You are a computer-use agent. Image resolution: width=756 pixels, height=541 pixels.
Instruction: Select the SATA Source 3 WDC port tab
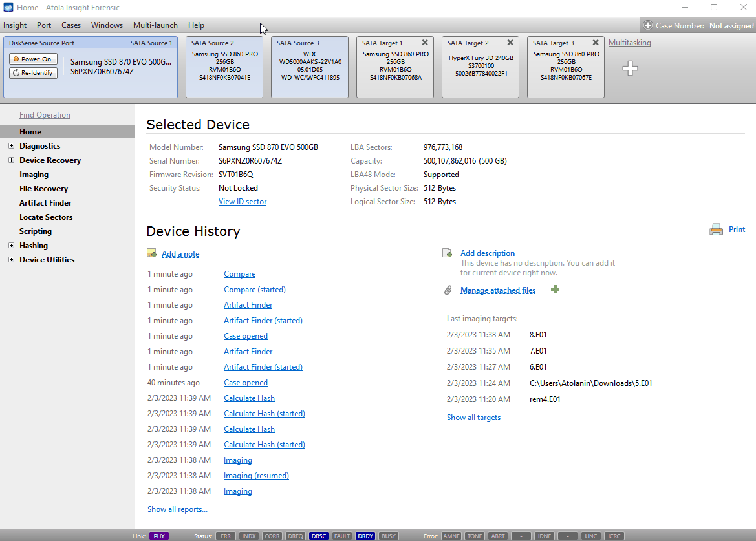point(310,67)
